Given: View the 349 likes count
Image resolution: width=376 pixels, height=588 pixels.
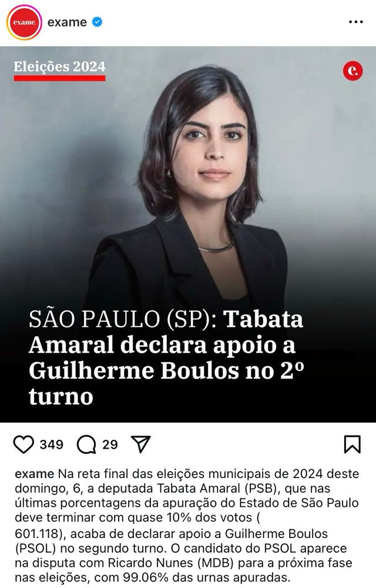Looking at the screenshot, I should point(51,445).
